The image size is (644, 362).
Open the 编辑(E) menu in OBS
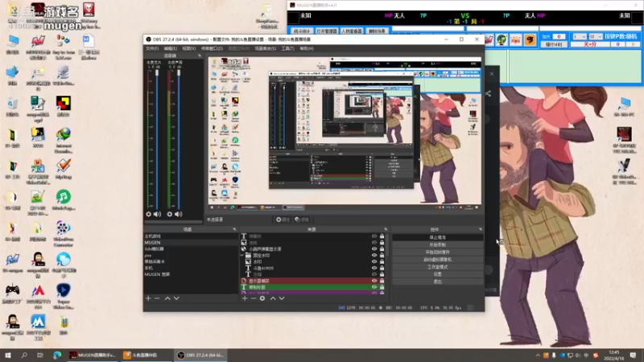(170, 48)
